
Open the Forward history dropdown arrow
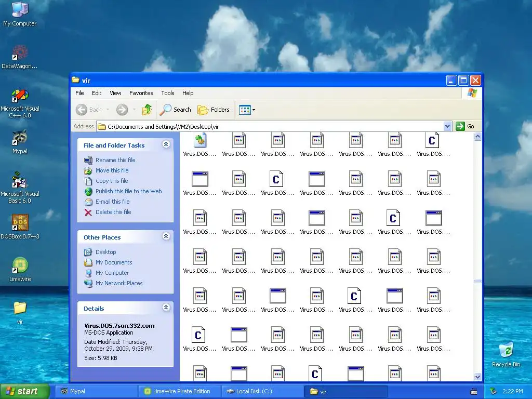[x=135, y=110]
